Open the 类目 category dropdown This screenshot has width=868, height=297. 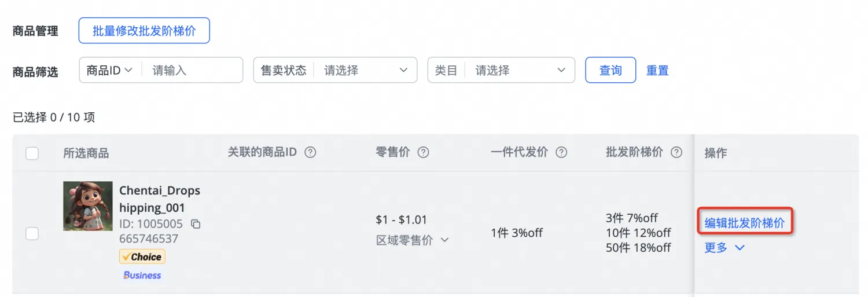pos(518,70)
